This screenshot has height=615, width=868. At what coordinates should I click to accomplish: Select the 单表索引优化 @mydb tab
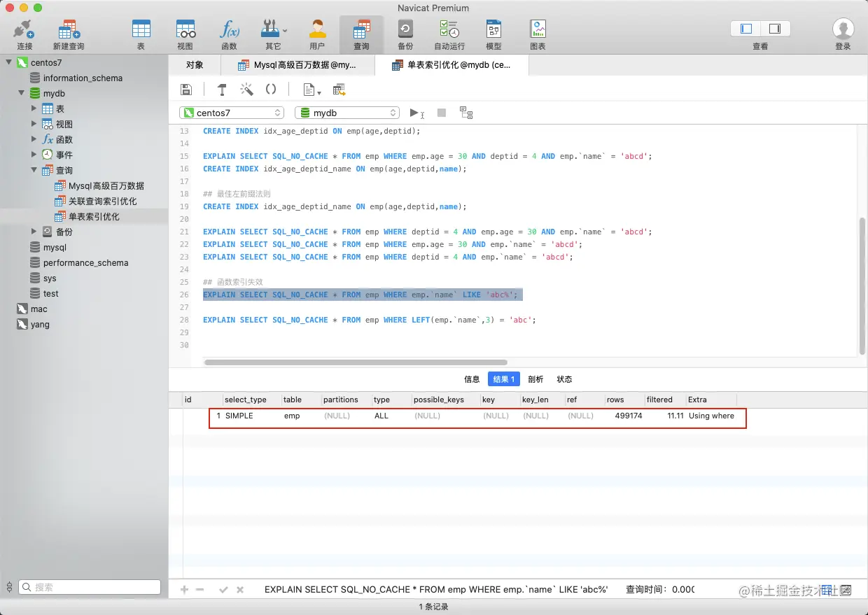pos(451,65)
